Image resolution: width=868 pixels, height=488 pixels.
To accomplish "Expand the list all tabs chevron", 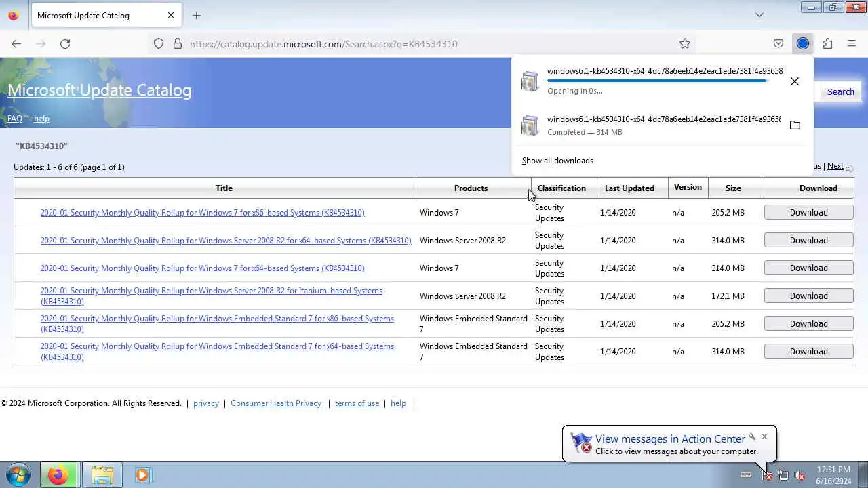I will click(x=759, y=15).
